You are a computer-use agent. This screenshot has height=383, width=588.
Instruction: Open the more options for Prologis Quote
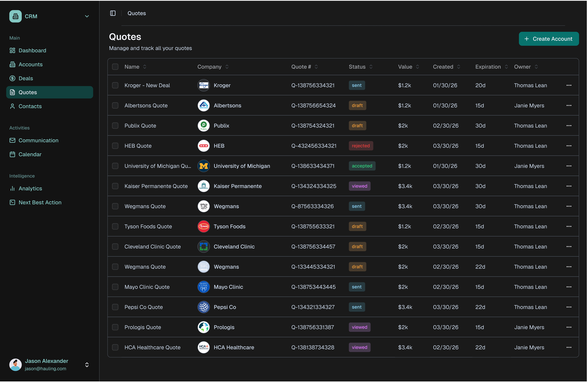[569, 327]
